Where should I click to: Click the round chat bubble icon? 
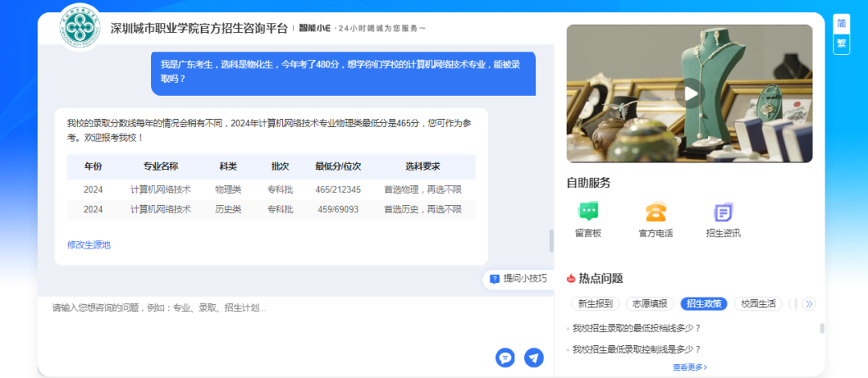[x=505, y=358]
